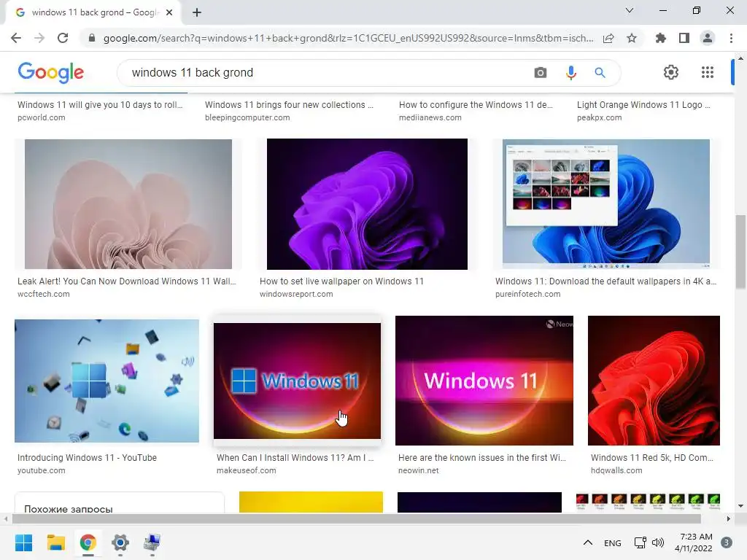Open the Chrome extensions puzzle icon

(660, 38)
